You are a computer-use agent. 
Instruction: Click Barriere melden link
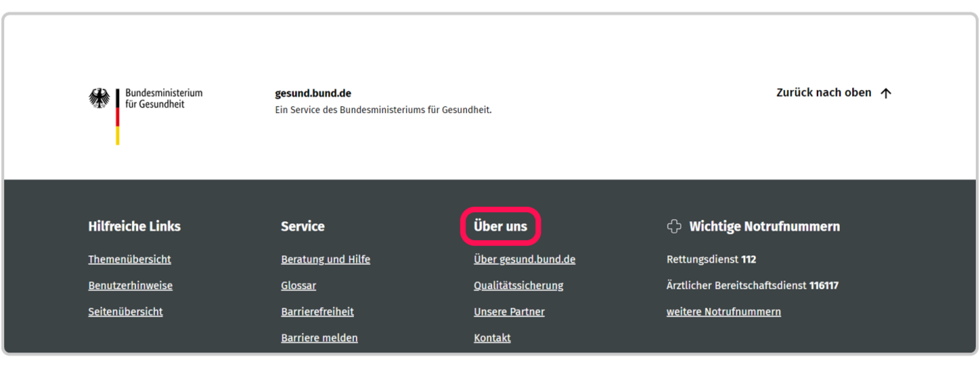(x=319, y=338)
